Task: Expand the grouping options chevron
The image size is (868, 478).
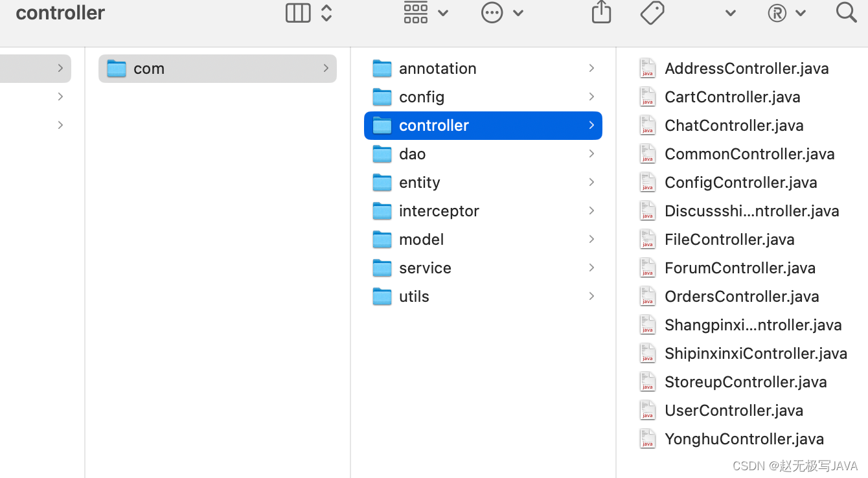Action: tap(443, 13)
